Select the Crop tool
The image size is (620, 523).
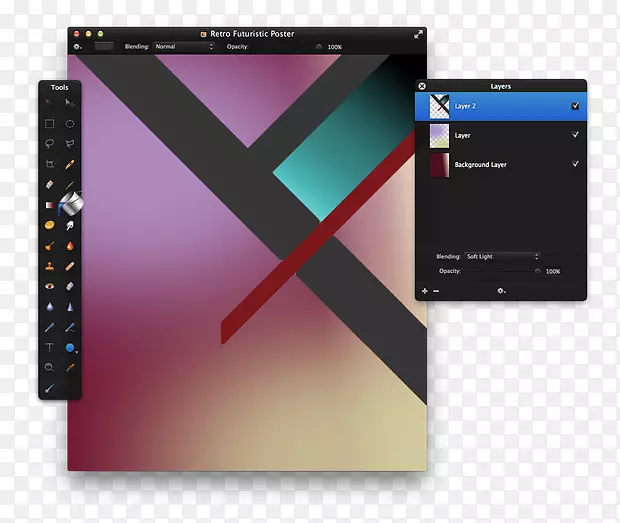[x=49, y=164]
